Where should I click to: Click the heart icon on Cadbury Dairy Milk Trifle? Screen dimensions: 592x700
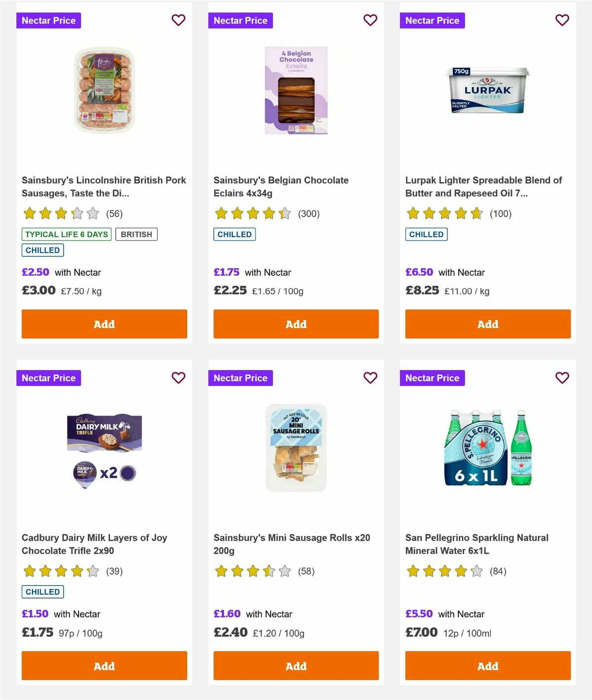(x=178, y=378)
